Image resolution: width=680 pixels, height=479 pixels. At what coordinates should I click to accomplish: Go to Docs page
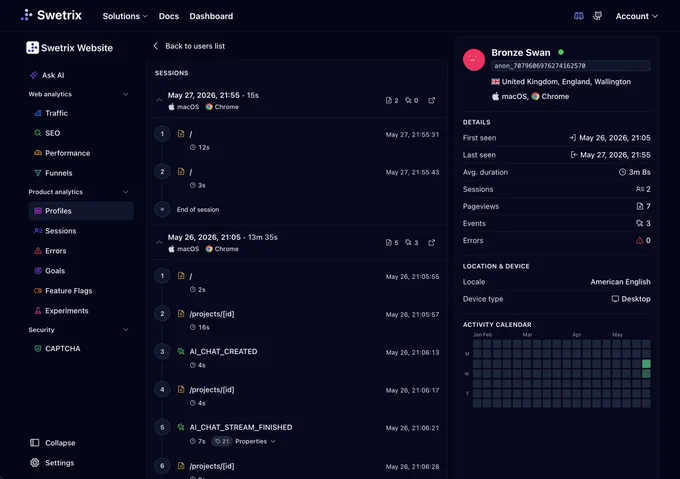tap(169, 16)
